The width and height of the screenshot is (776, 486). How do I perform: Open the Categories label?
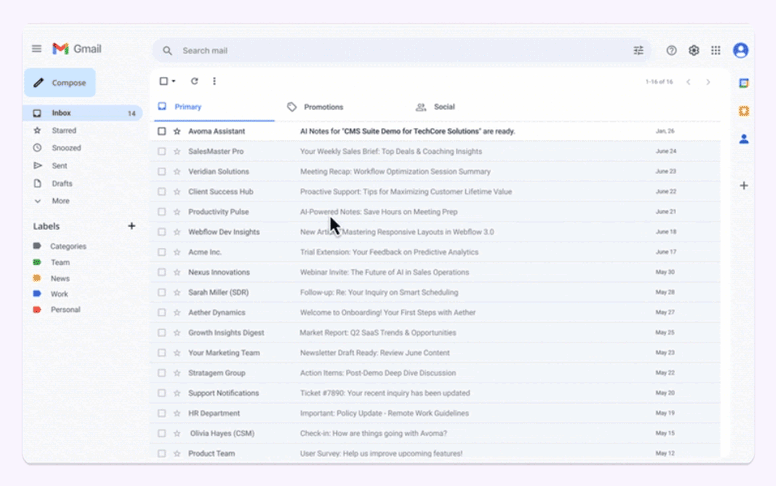(x=68, y=246)
